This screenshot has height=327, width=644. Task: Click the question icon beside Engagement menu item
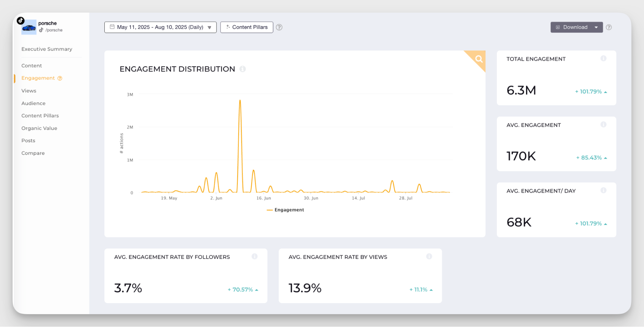(x=60, y=78)
